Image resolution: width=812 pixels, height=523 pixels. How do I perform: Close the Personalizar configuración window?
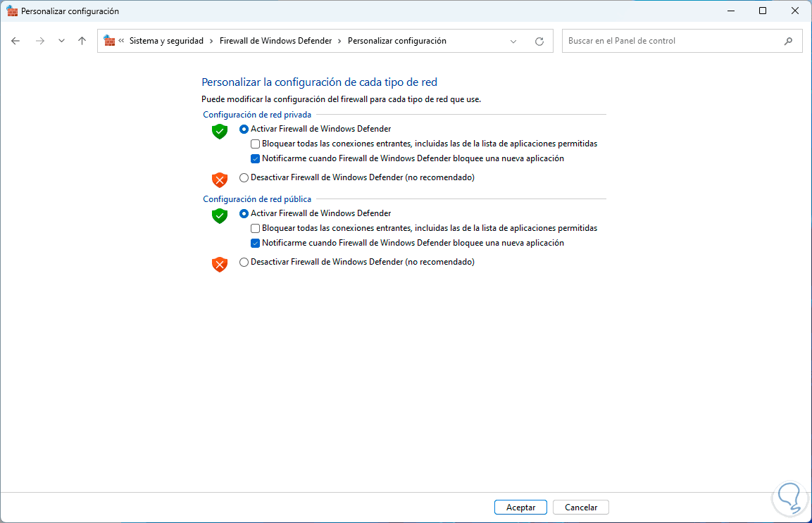795,11
